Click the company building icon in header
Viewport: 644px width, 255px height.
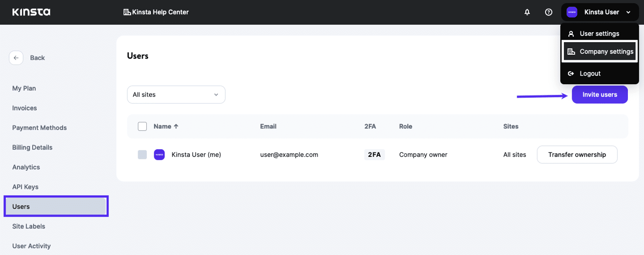click(127, 12)
